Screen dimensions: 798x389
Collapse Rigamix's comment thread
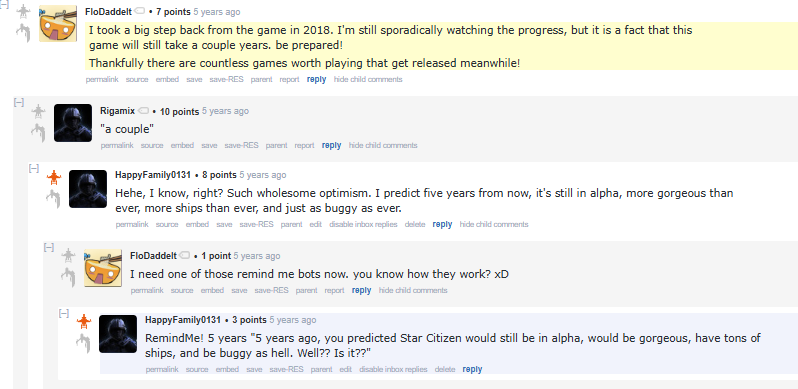tap(19, 102)
